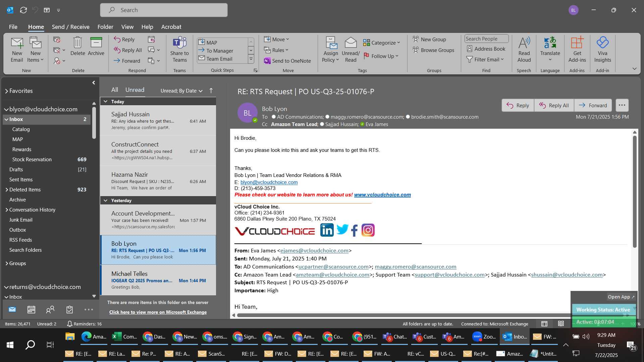Expand the Groups folder
This screenshot has height=362, width=644.
click(6, 263)
